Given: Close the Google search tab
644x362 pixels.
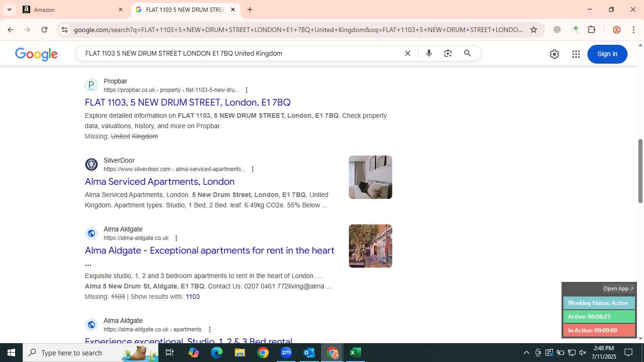Looking at the screenshot, I should click(x=233, y=9).
